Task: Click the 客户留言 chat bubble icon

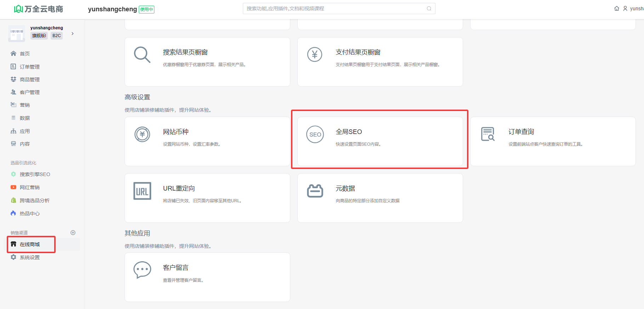Action: click(142, 270)
